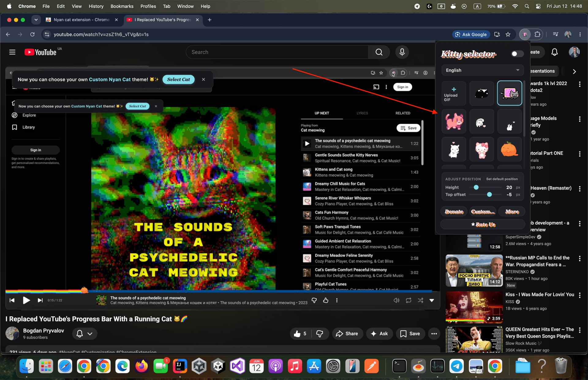Open options for QUEEN Greatest Hits video

[x=580, y=330]
